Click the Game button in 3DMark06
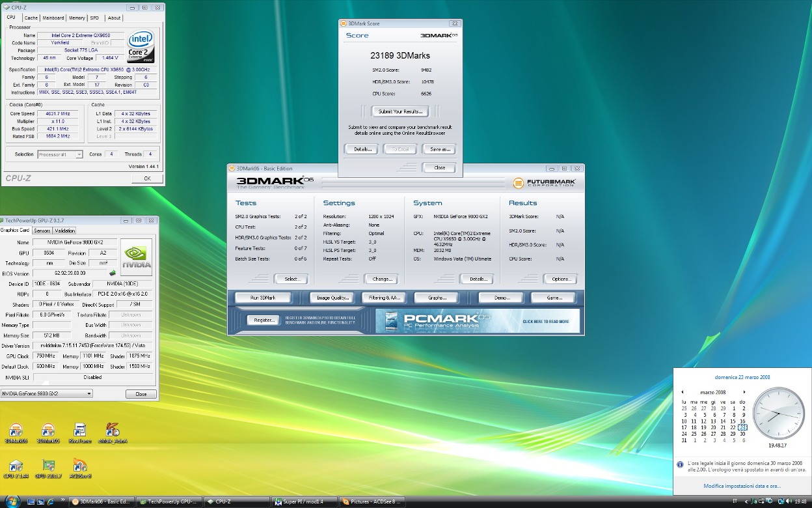 point(554,298)
